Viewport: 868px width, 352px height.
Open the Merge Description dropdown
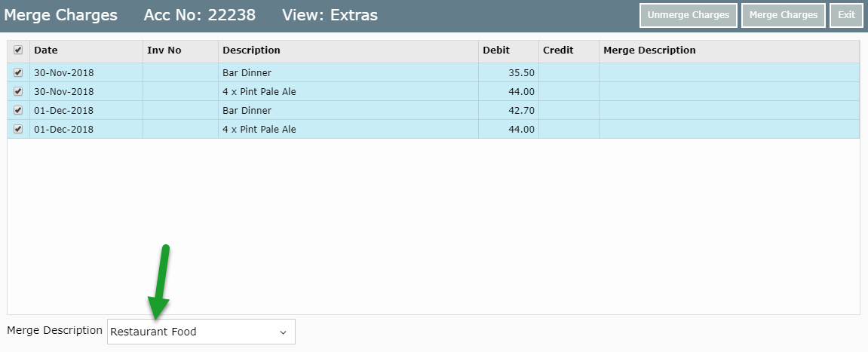pyautogui.click(x=201, y=332)
